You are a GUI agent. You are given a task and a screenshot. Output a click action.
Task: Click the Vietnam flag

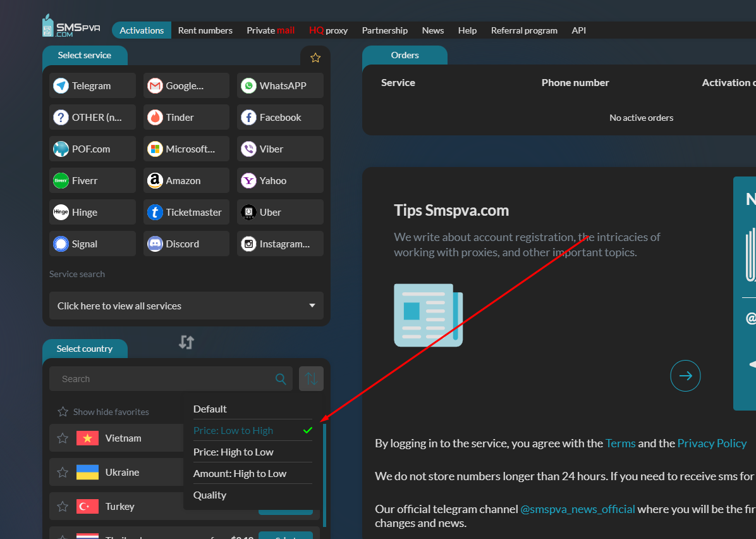pos(87,438)
